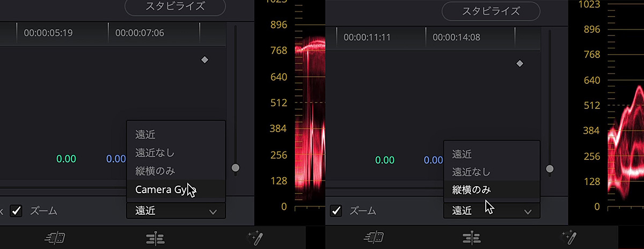Select the keyframe diamond in left panel

click(x=204, y=60)
